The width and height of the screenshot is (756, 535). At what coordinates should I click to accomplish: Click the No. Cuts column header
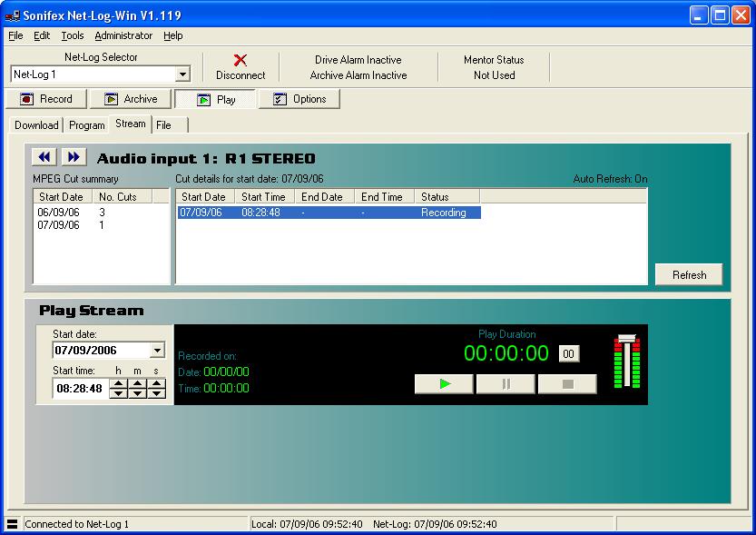click(123, 197)
